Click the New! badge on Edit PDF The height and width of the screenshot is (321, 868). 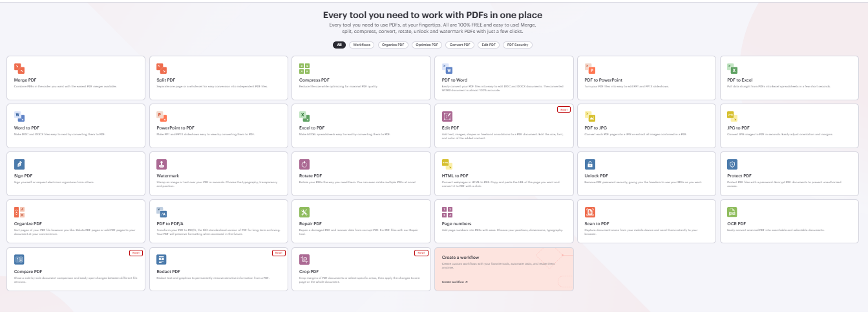coord(563,109)
